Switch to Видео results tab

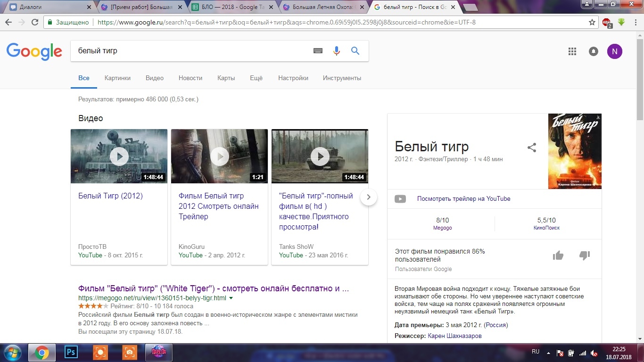coord(155,78)
